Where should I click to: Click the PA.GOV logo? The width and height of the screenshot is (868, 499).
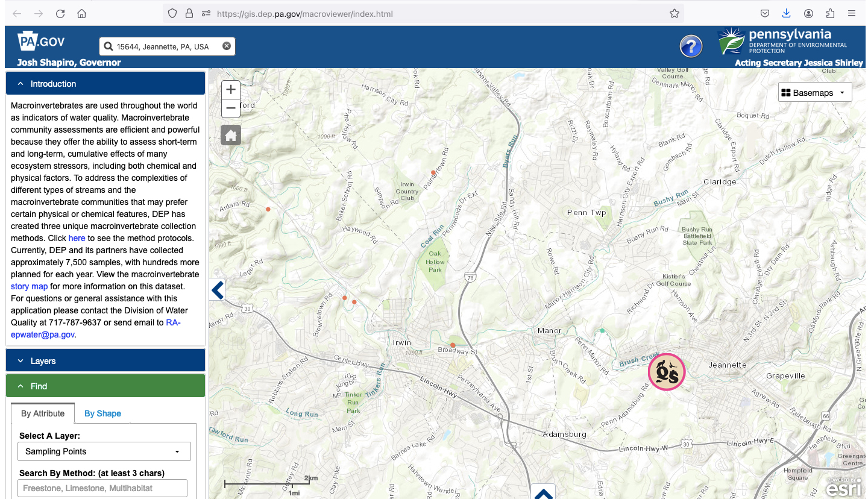coord(41,42)
